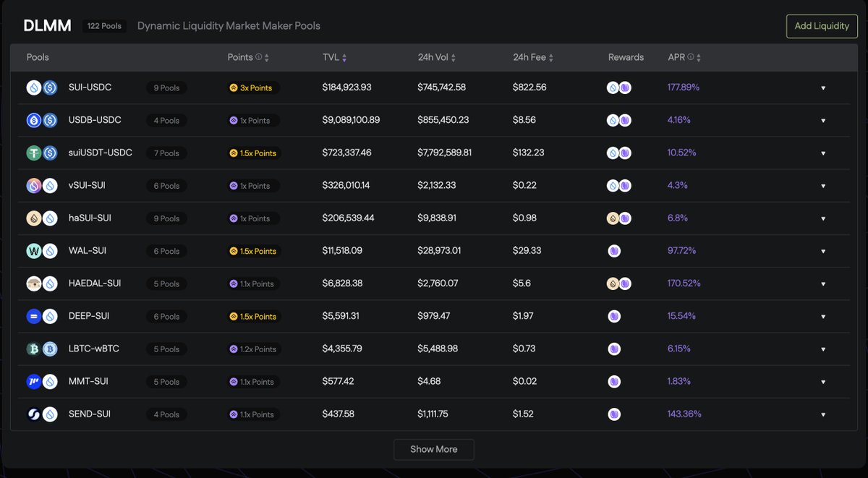Click the Add Liquidity button

[822, 26]
